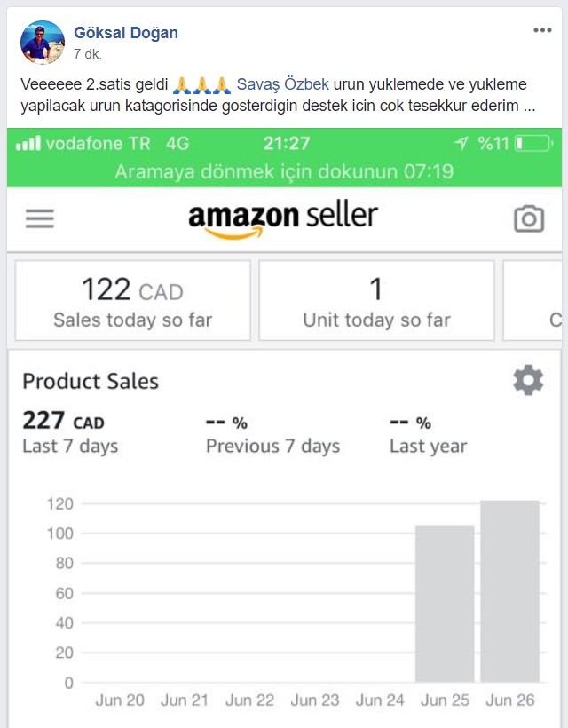Tap the camera icon in the header

[529, 218]
